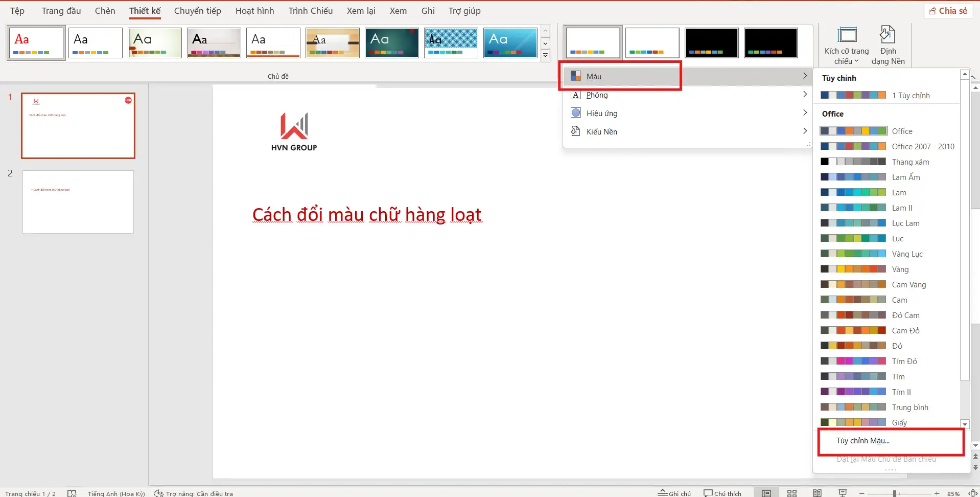Viewport: 980px width, 497px height.
Task: Open speaker notes via Ghi chú icon
Action: [674, 492]
